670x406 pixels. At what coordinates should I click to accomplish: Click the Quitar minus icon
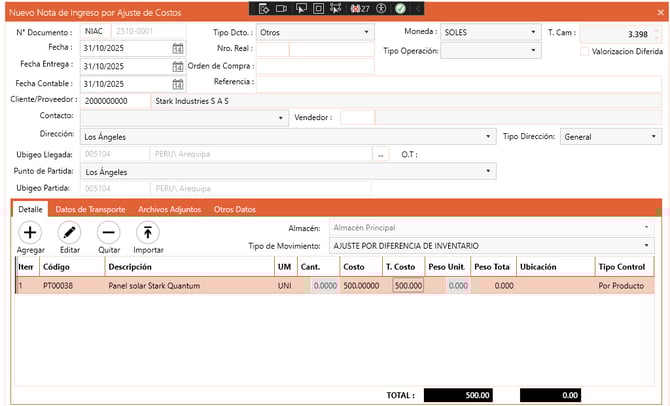coord(108,232)
